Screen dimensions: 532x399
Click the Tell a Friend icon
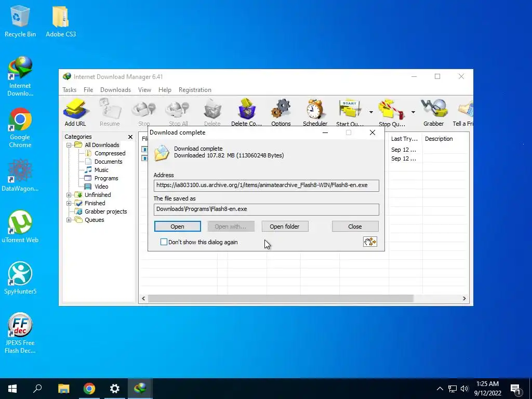click(x=465, y=109)
